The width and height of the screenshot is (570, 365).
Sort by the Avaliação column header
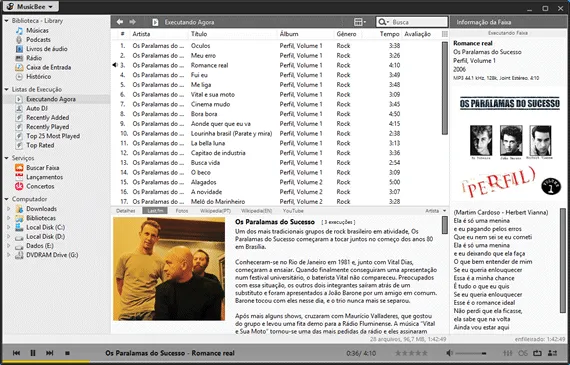[418, 34]
